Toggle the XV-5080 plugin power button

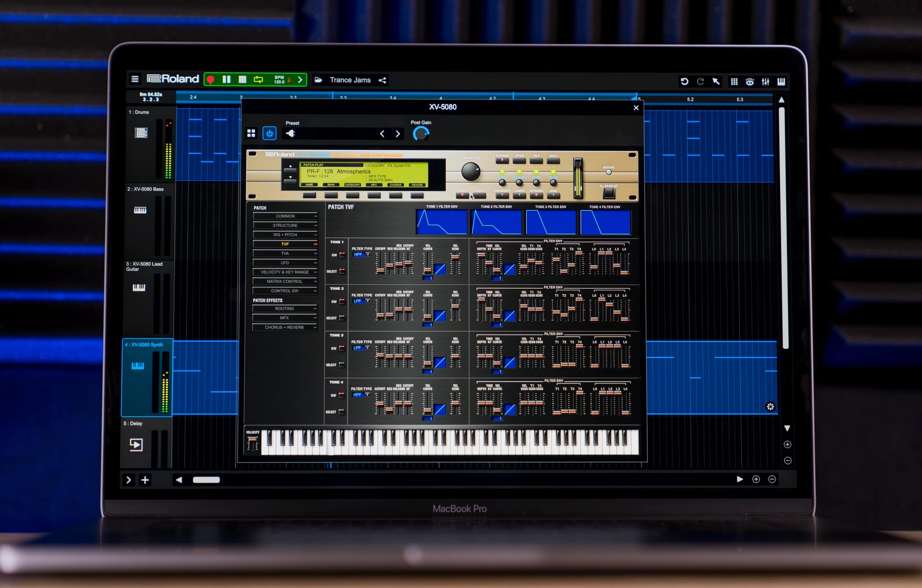coord(270,133)
